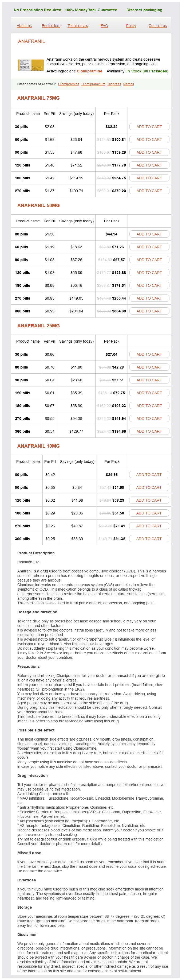Open the Contact us page
This screenshot has width=182, height=980.
[x=157, y=26]
